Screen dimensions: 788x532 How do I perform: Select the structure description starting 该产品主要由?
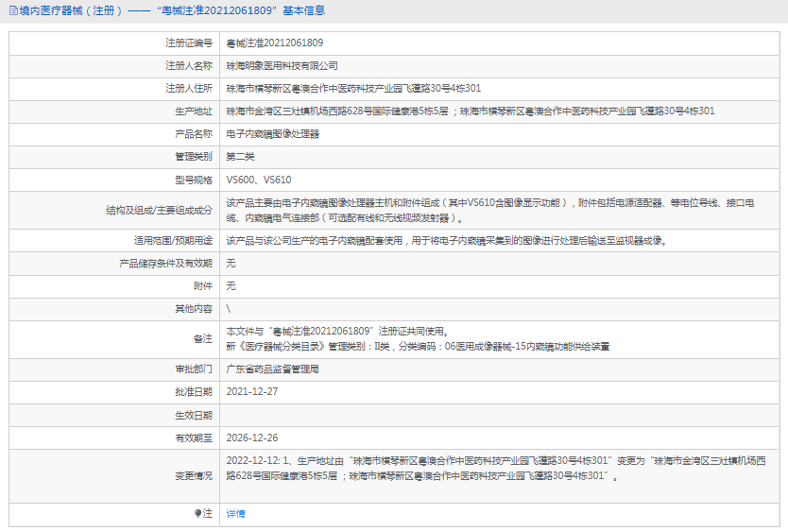point(490,210)
